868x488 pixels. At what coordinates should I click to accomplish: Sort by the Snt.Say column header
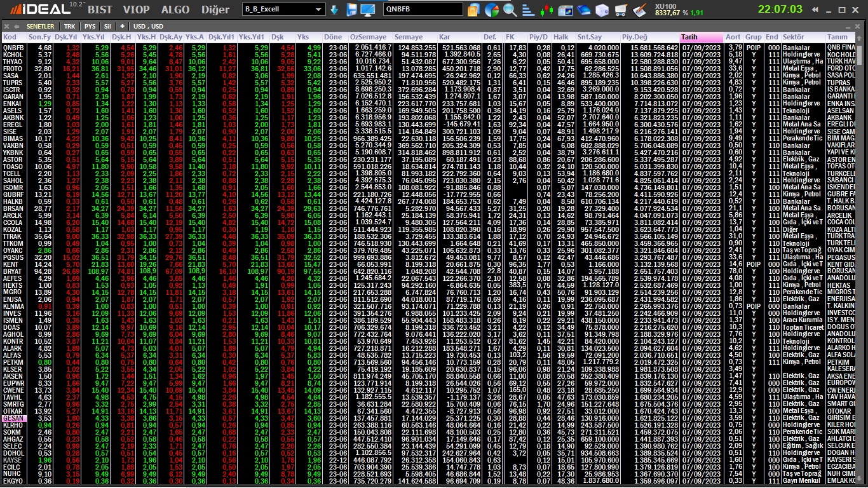598,37
